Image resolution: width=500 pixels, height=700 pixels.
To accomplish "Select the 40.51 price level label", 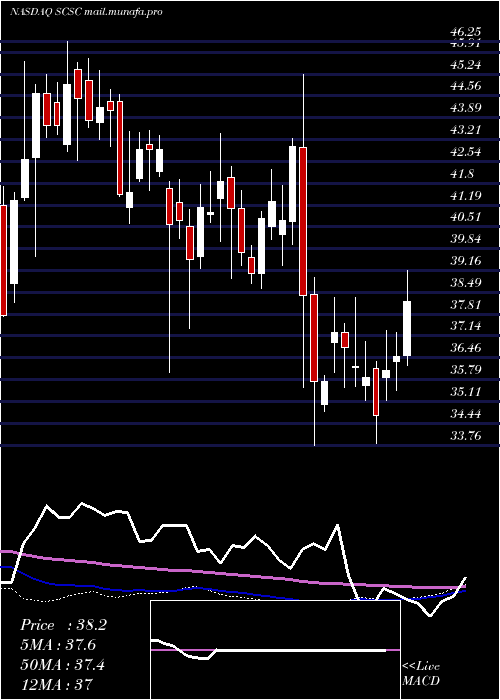I will [465, 217].
